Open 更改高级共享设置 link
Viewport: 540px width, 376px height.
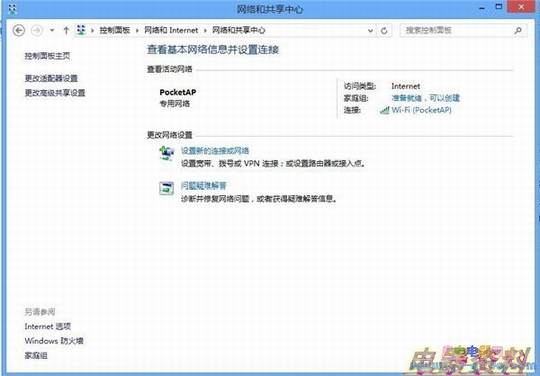point(55,93)
